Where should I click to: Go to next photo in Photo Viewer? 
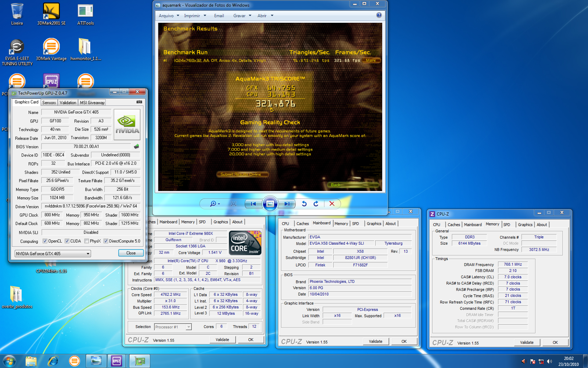pos(287,204)
